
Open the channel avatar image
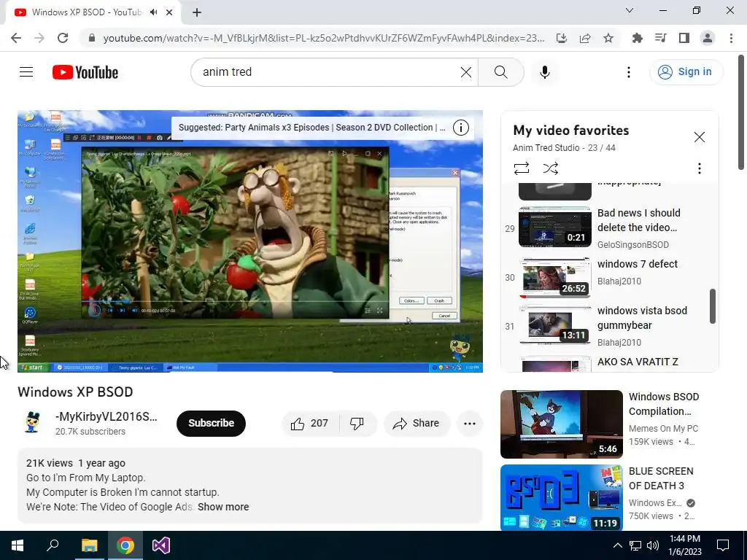coord(32,423)
